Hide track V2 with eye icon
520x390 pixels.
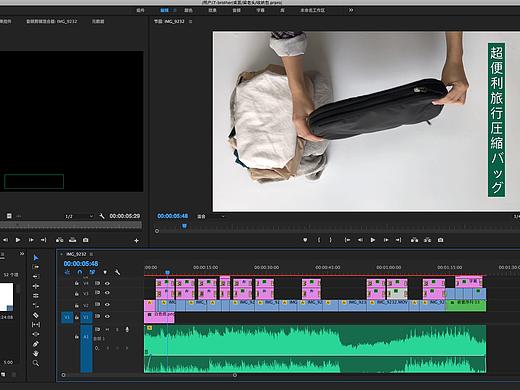tap(107, 304)
